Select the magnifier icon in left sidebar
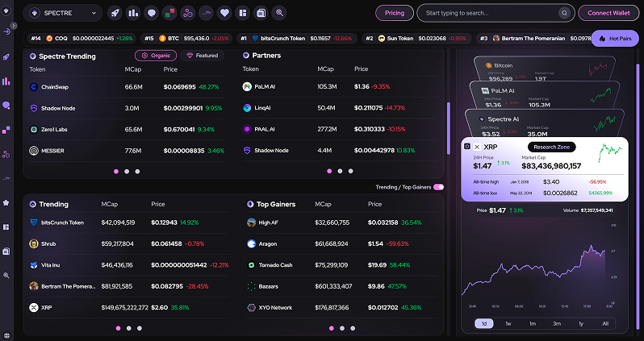 pos(6,276)
